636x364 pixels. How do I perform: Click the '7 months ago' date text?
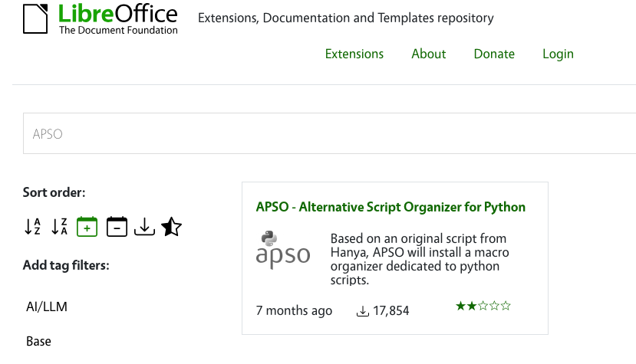[294, 311]
